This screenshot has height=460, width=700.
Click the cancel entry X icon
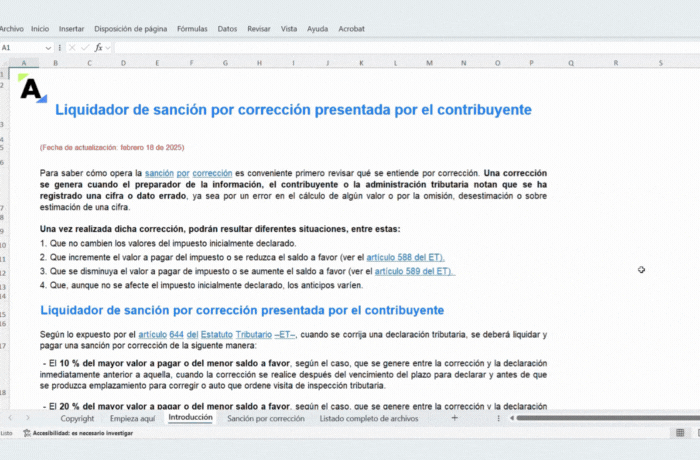point(72,47)
